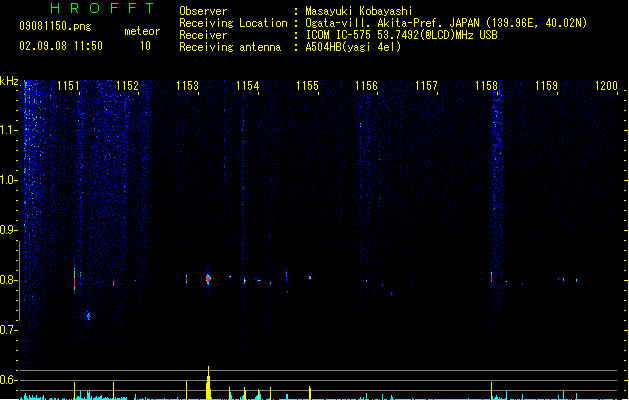
Task: Click the green 'meteor' label
Action: click(142, 31)
